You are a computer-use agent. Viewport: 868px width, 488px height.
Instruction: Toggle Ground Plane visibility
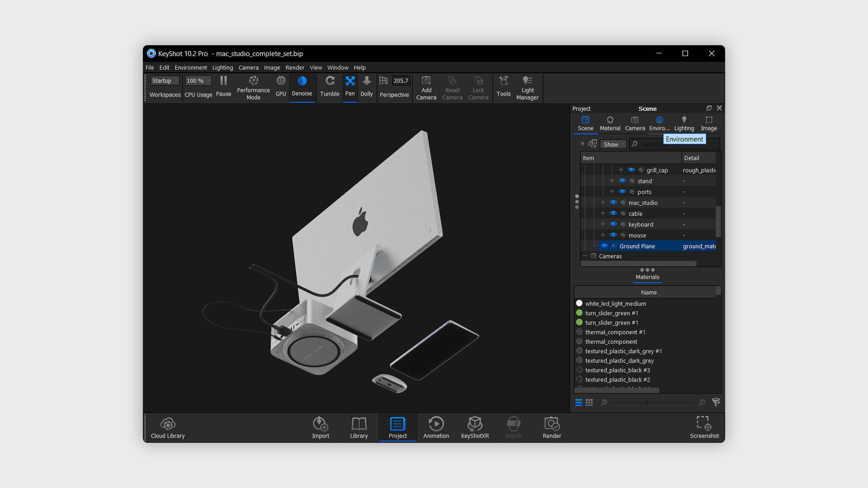click(x=604, y=246)
